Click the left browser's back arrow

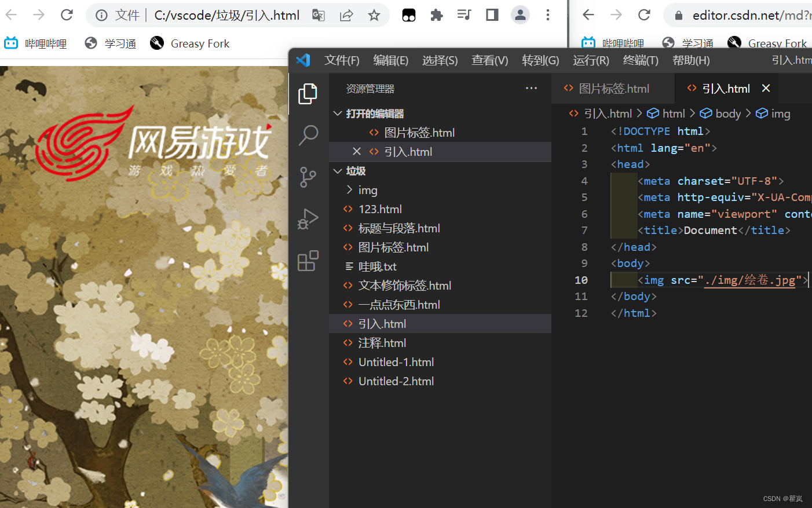[x=11, y=15]
